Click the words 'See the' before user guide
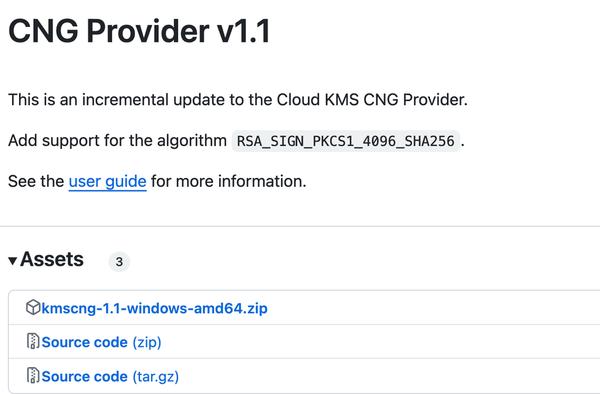This screenshot has height=394, width=600. click(36, 181)
